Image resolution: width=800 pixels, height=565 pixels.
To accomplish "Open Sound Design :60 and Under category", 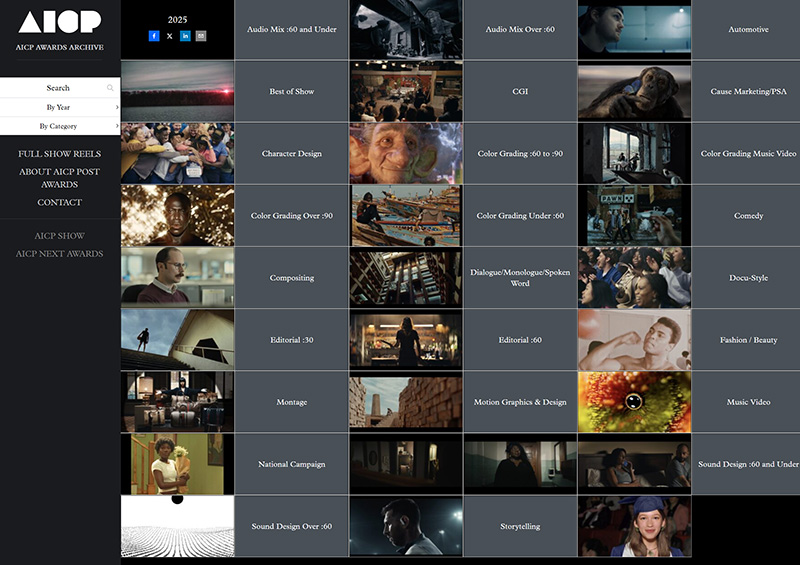I will [x=748, y=464].
